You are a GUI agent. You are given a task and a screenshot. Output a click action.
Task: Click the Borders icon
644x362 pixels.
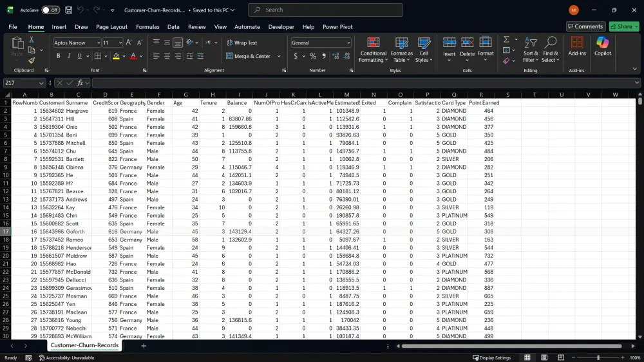point(98,56)
